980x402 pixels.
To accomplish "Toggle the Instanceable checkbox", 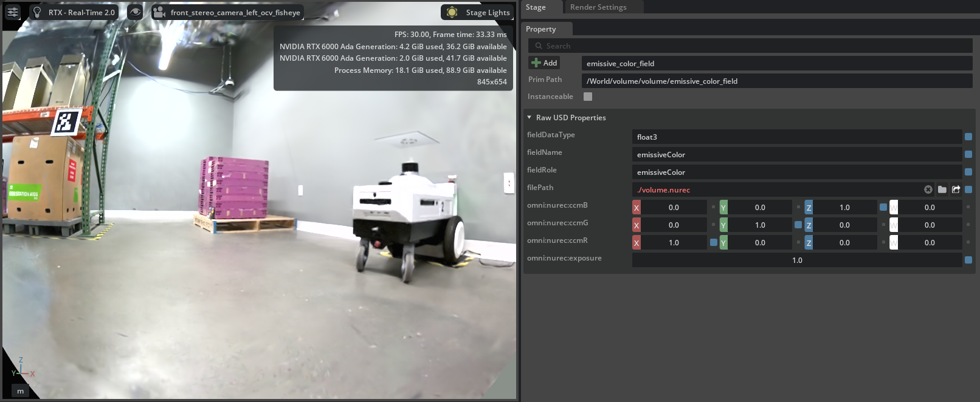I will tap(588, 97).
